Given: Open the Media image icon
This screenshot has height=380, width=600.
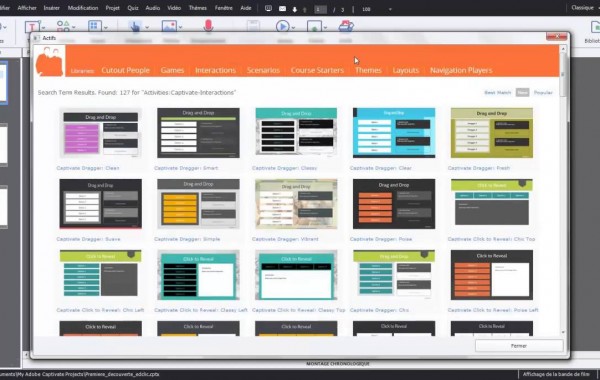Looking at the screenshot, I should click(169, 26).
